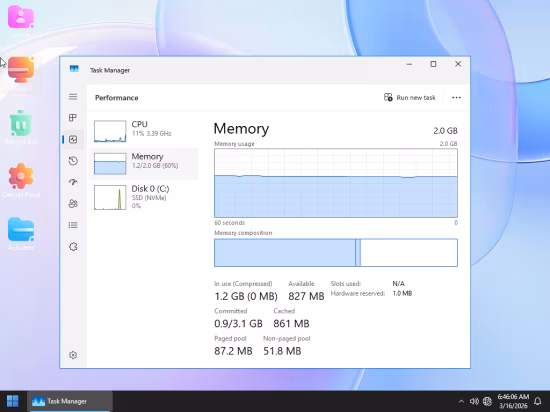Click the Task Manager title bar icon
550x412 pixels.
[74, 69]
